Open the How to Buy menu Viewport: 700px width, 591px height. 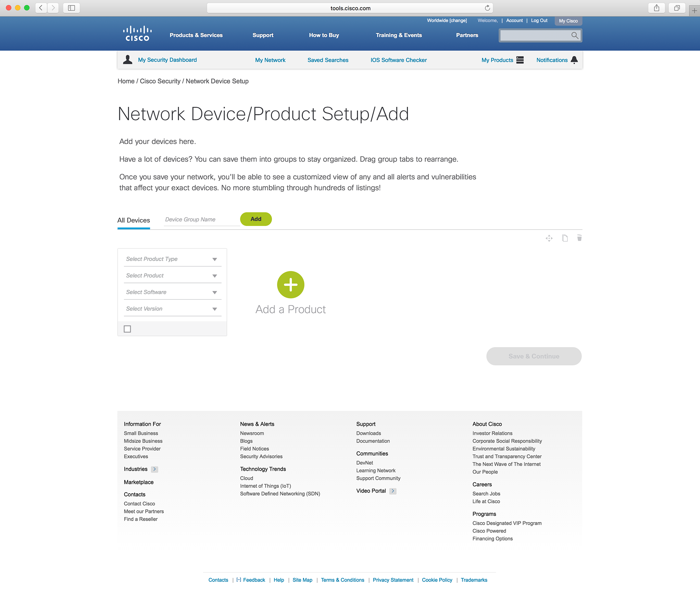pyautogui.click(x=324, y=35)
